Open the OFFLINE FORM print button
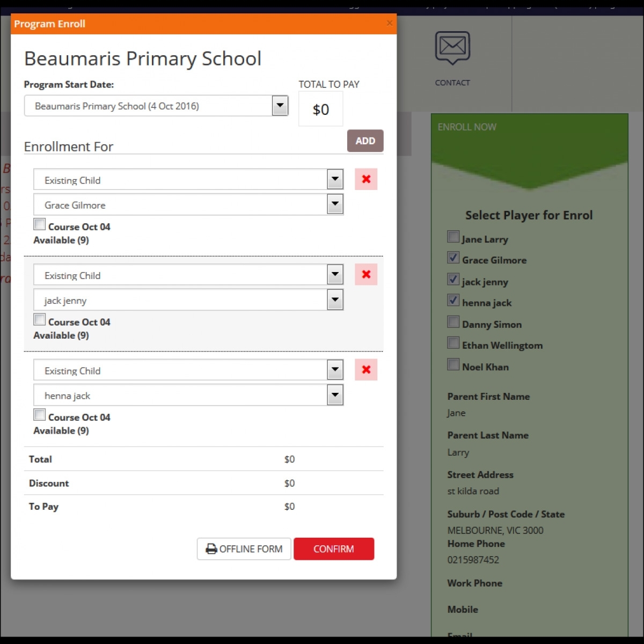 tap(244, 549)
